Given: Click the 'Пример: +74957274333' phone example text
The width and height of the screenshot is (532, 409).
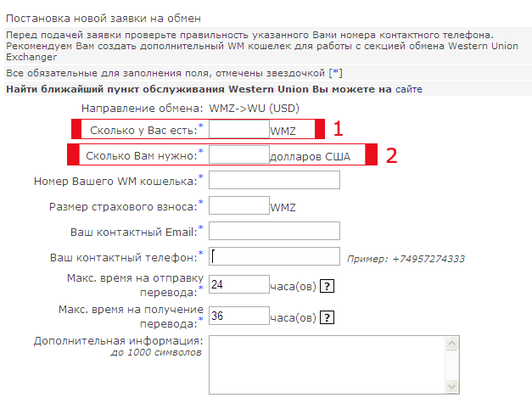Looking at the screenshot, I should click(x=406, y=259).
